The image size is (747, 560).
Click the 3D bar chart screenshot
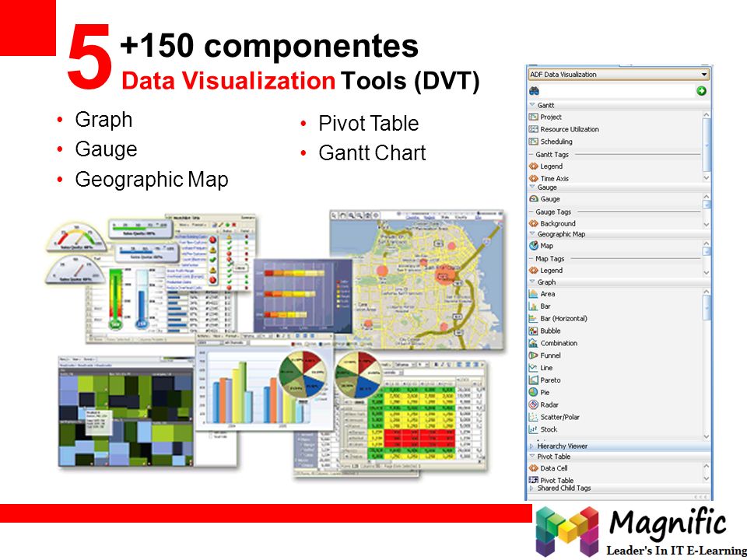[264, 383]
